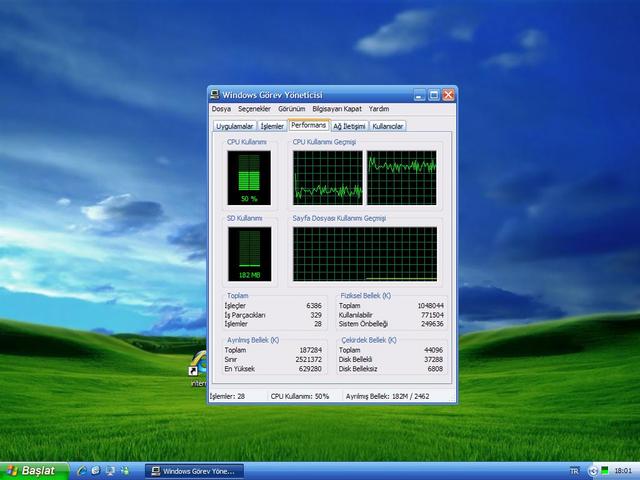The height and width of the screenshot is (480, 640).
Task: Switch to the Kullanıcılar tab
Action: tap(388, 127)
